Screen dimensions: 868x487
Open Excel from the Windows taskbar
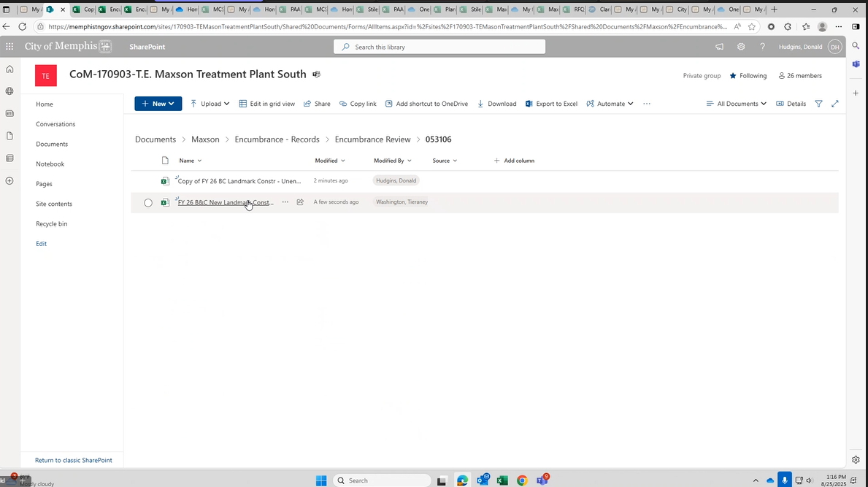point(502,480)
